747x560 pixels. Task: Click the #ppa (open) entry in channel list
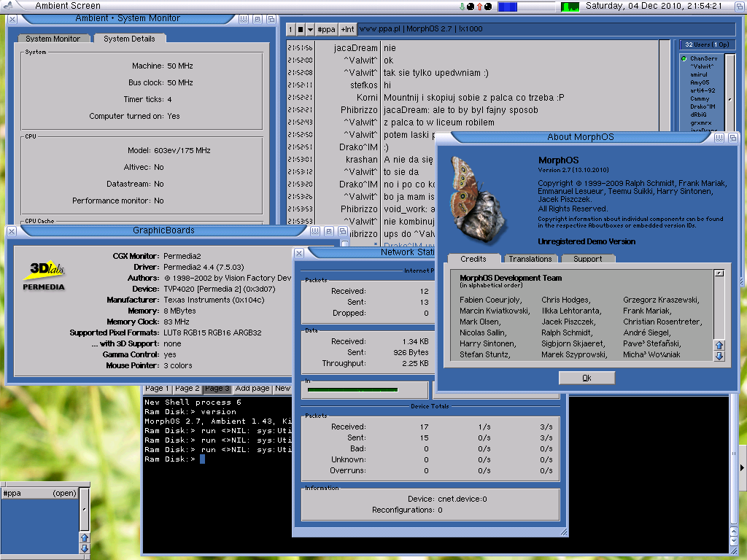click(x=39, y=494)
